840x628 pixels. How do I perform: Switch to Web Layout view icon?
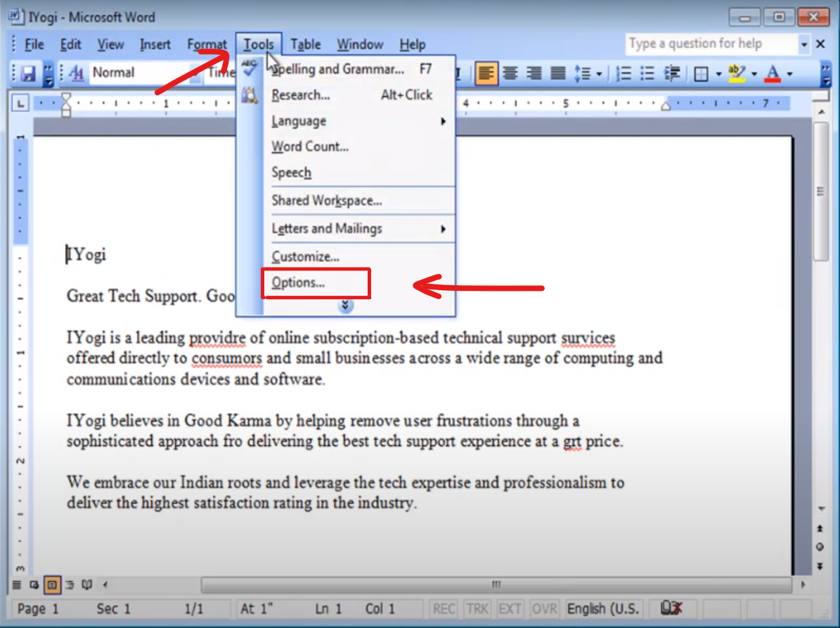coord(34,584)
